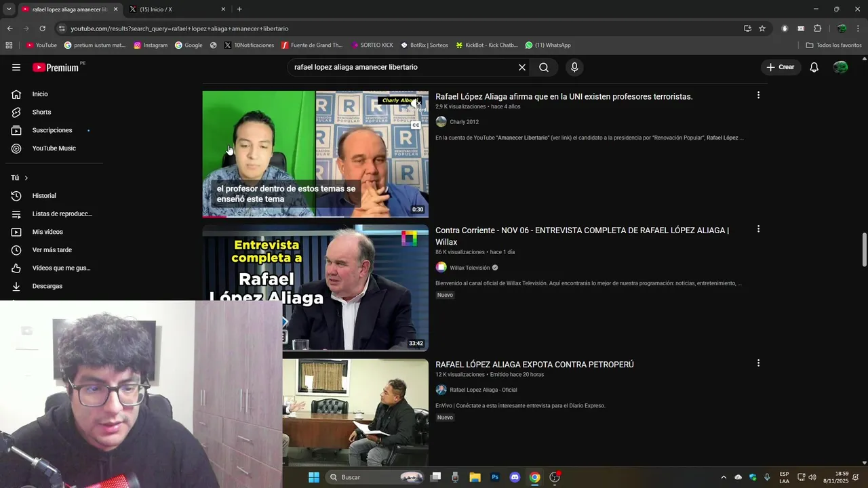Open Photoshop from the taskbar
The height and width of the screenshot is (488, 868).
tap(495, 477)
